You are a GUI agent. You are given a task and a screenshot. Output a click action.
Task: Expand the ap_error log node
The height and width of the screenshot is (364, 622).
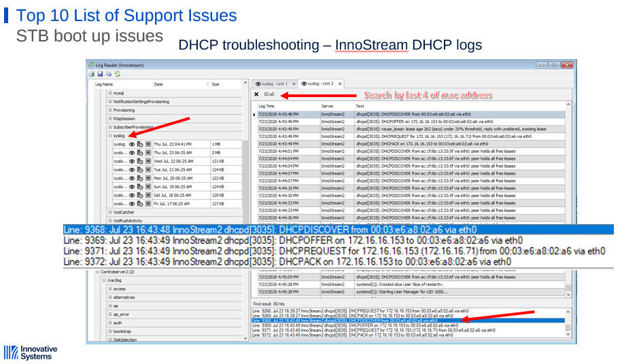tap(110, 314)
